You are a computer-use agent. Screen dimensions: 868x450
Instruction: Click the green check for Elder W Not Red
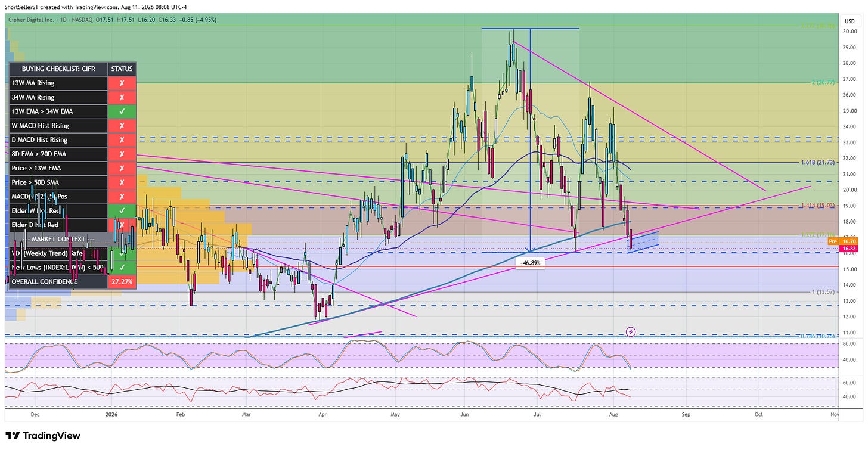[122, 210]
